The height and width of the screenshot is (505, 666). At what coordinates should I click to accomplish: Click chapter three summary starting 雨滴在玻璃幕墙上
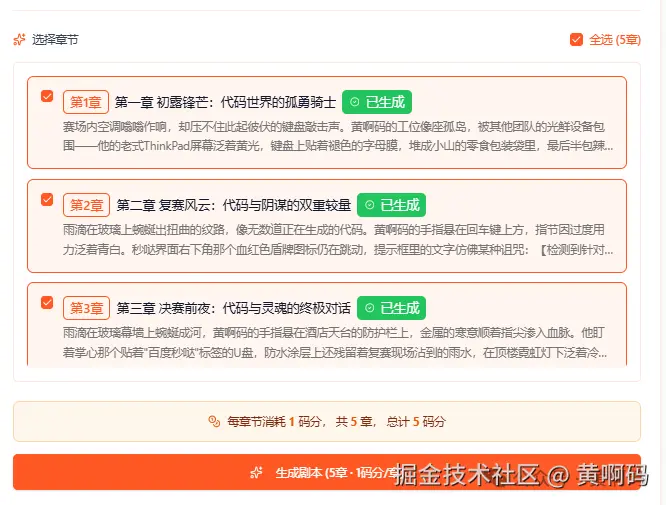336,342
